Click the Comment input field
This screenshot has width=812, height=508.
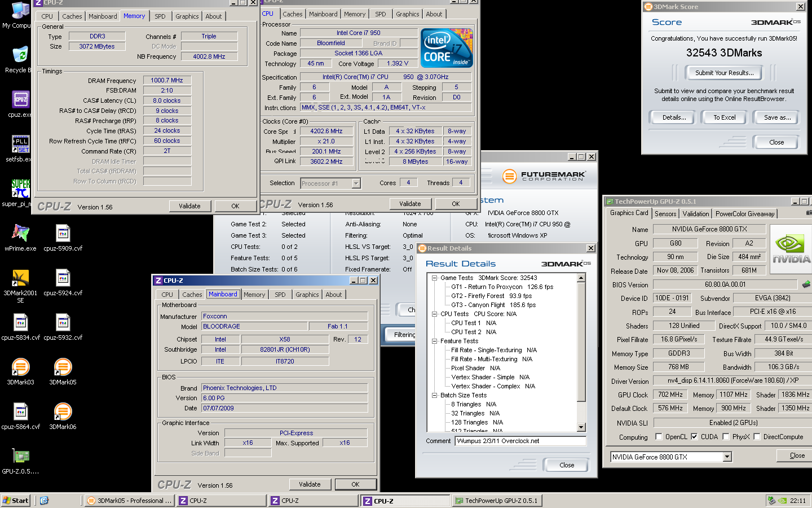pyautogui.click(x=520, y=441)
